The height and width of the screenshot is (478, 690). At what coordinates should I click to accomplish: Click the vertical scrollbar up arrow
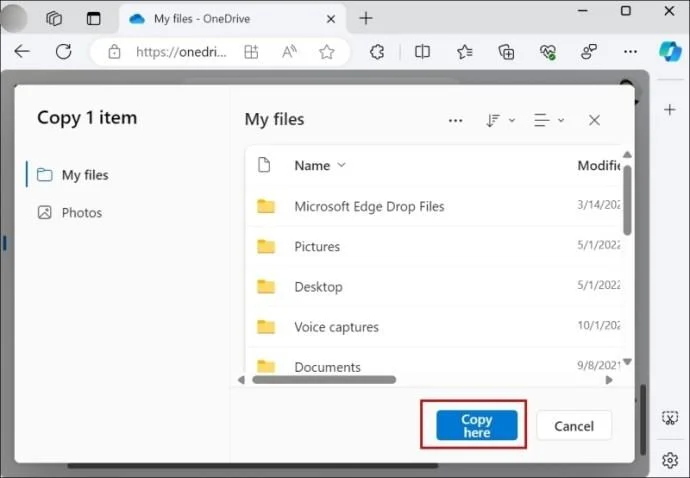(628, 154)
